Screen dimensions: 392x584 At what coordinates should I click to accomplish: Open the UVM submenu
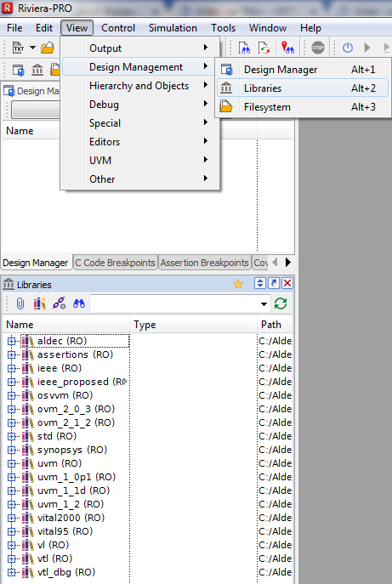[140, 160]
